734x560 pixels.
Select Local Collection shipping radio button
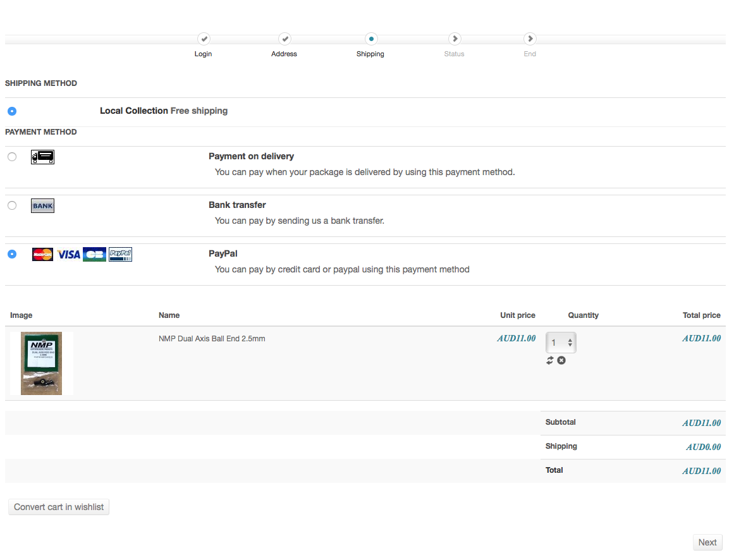coord(12,111)
